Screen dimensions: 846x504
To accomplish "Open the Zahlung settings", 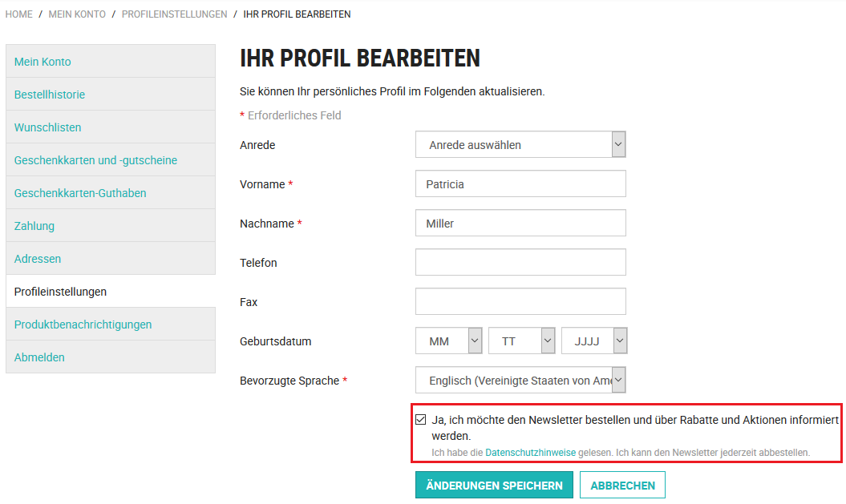I will click(34, 225).
